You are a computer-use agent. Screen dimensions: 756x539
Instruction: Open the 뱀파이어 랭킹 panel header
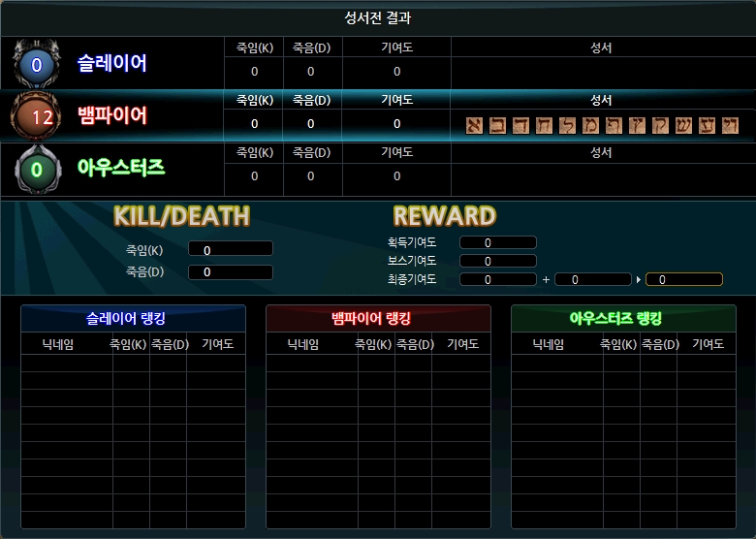378,319
